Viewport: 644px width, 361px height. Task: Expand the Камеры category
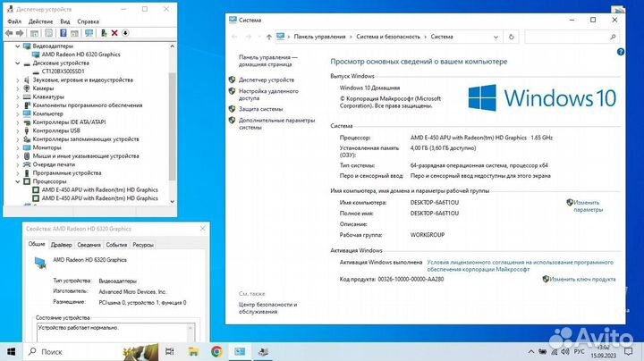18,88
